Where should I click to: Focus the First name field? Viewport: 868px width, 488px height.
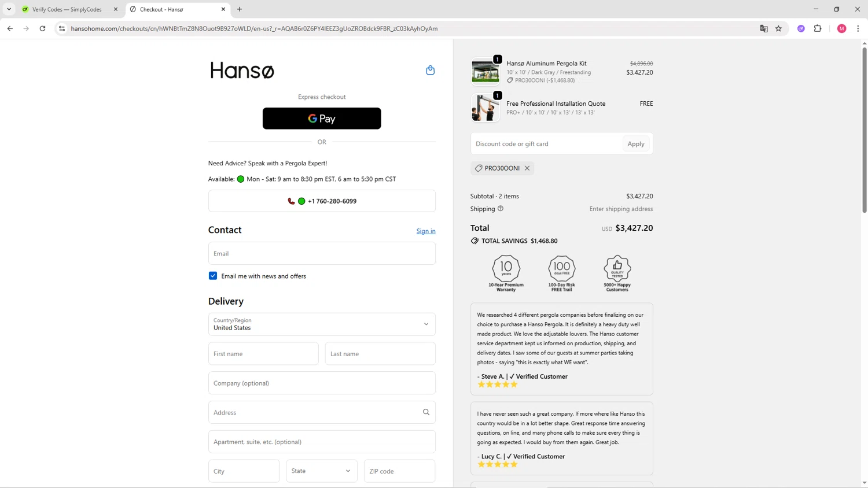click(x=263, y=354)
